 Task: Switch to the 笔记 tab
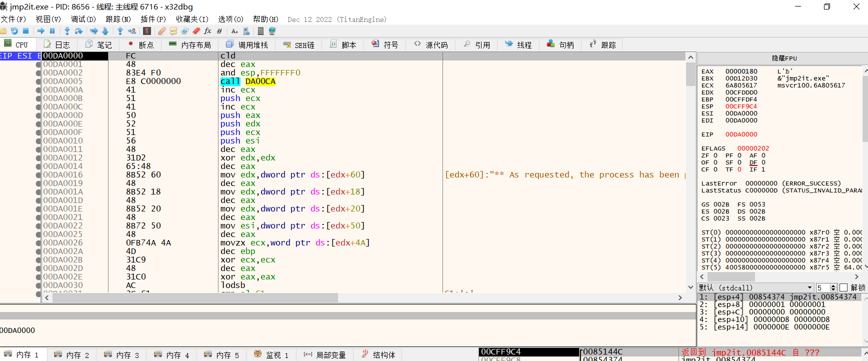[x=98, y=44]
